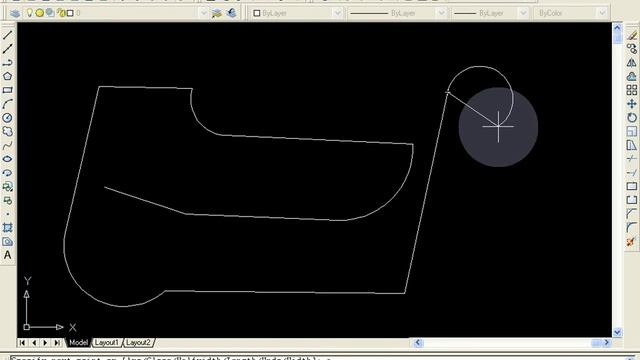Viewport: 640px width, 360px height.
Task: Click the Explode tool
Action: pyautogui.click(x=632, y=242)
